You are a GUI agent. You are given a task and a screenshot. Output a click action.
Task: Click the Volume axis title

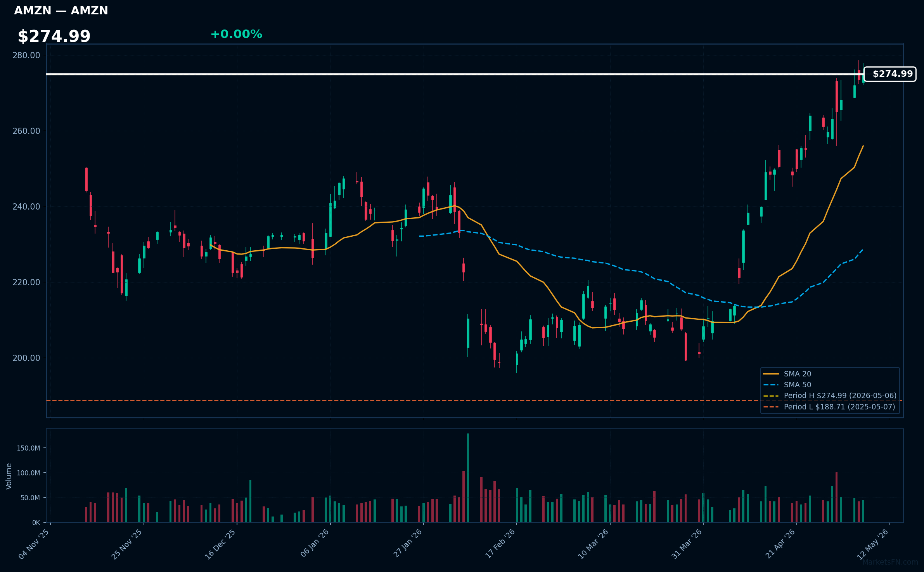point(9,476)
